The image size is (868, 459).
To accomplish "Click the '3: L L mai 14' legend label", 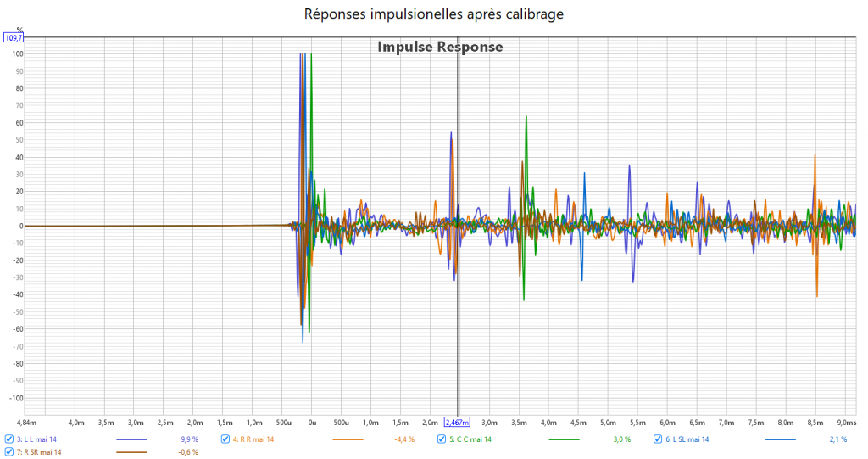I will click(36, 439).
